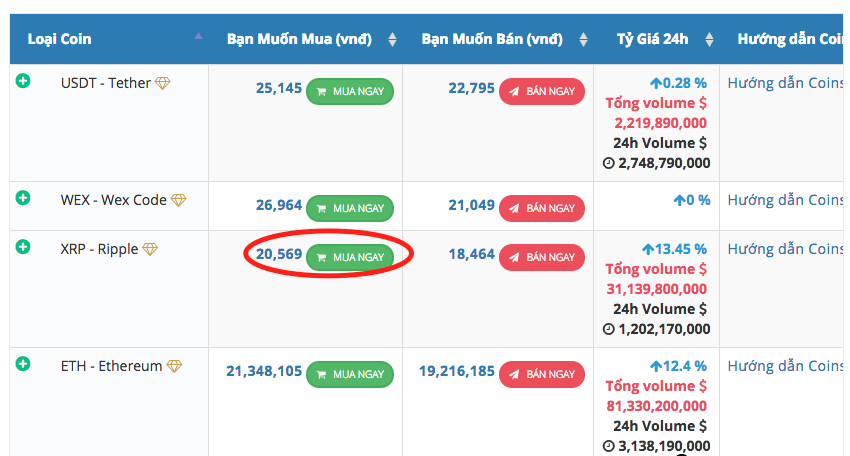Viewport: 850px width, 456px height.
Task: Click total volume value 2,219,890,000
Action: click(x=660, y=123)
